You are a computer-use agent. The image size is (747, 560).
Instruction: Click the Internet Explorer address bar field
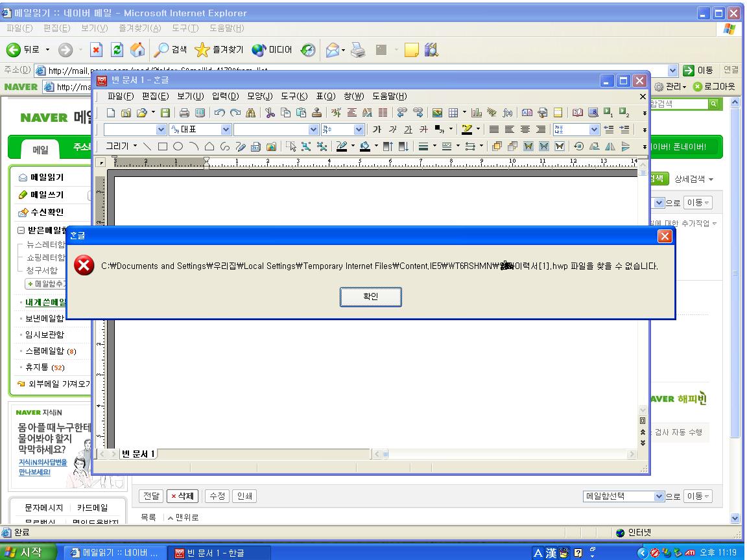(x=356, y=71)
